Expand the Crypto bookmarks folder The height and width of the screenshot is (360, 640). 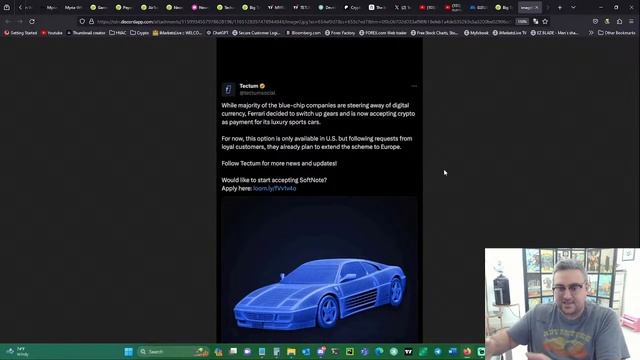click(x=140, y=33)
